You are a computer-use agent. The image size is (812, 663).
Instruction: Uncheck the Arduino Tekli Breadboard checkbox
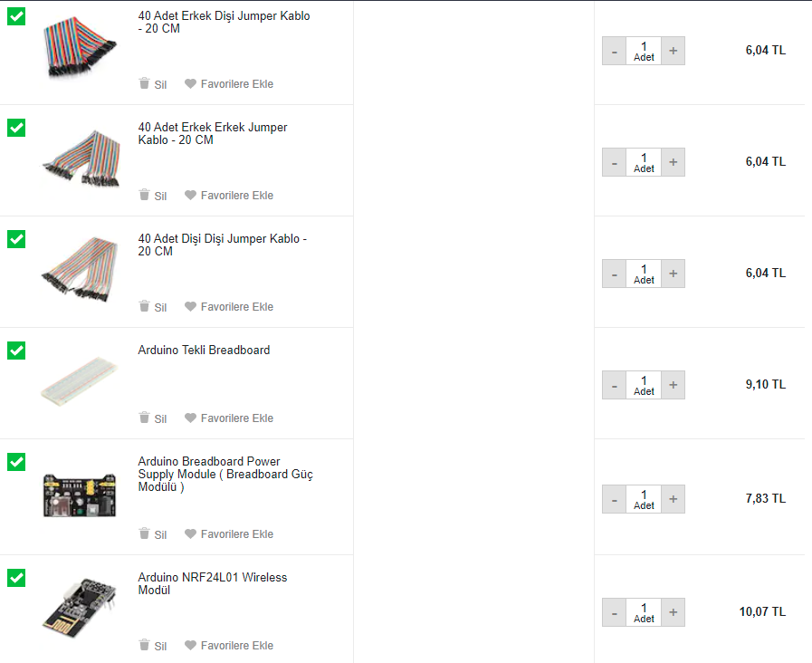(x=16, y=351)
